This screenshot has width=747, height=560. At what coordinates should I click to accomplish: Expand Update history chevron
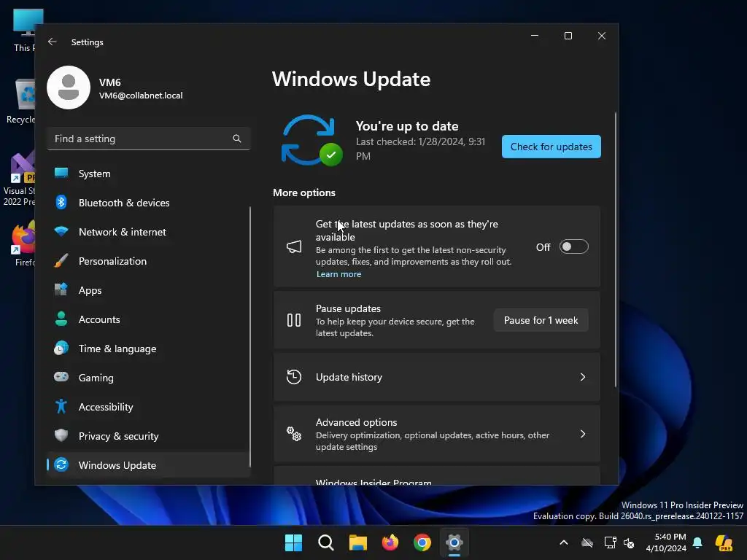[583, 377]
